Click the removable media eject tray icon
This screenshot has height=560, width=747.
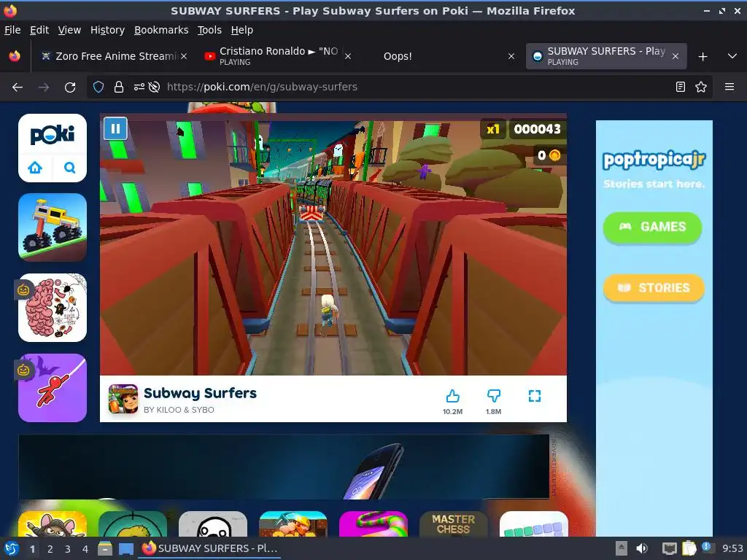pos(621,548)
